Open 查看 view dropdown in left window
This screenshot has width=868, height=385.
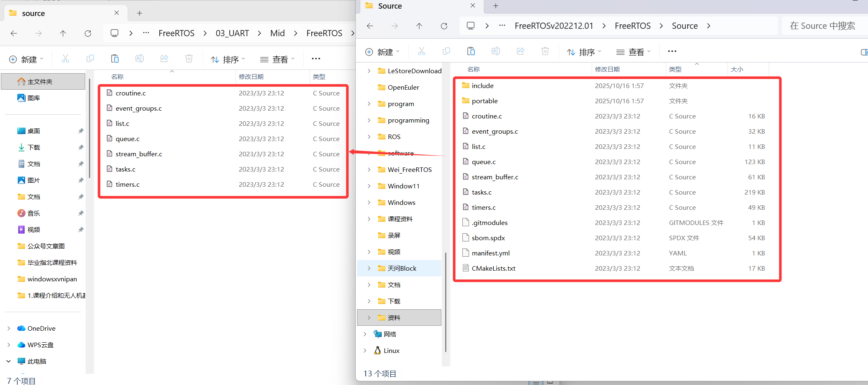coord(278,59)
